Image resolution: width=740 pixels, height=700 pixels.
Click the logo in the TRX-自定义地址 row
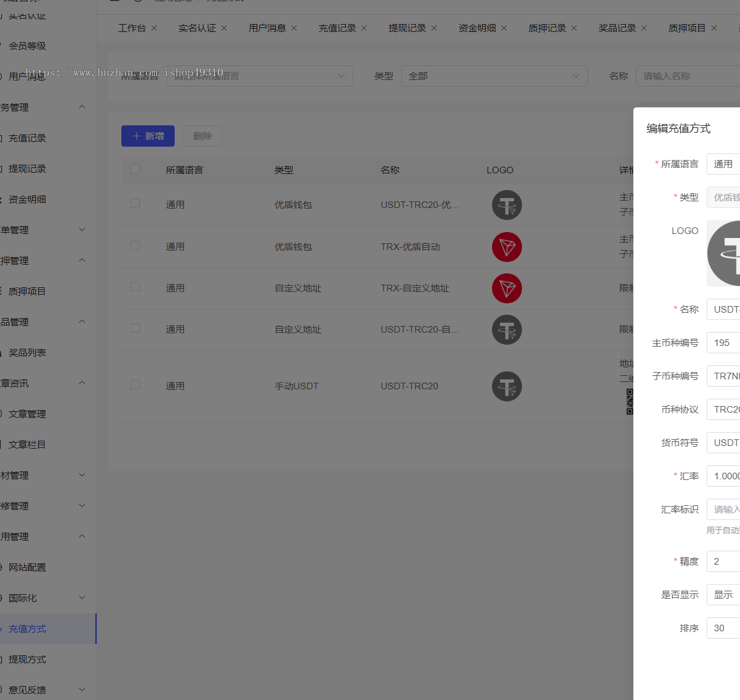(507, 289)
